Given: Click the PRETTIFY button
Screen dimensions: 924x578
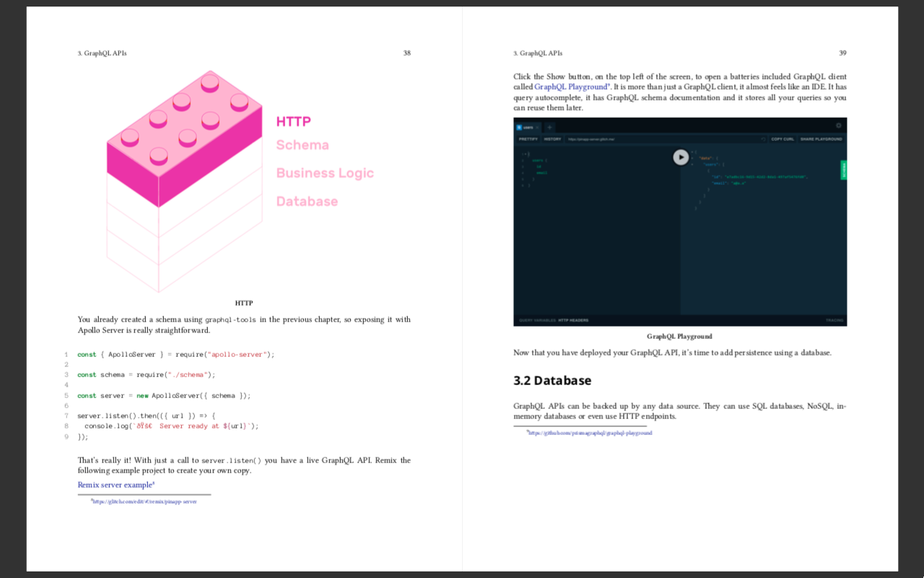Looking at the screenshot, I should [x=529, y=138].
